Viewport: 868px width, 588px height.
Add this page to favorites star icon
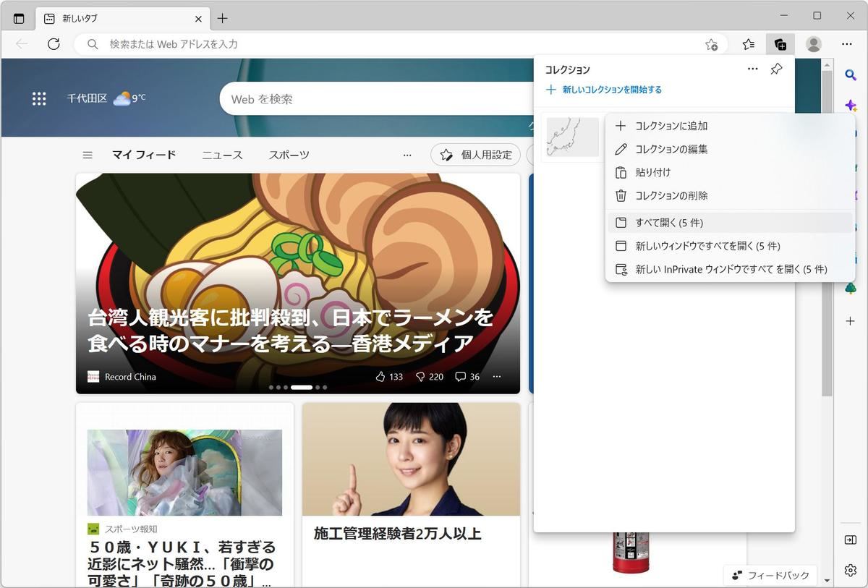(711, 44)
